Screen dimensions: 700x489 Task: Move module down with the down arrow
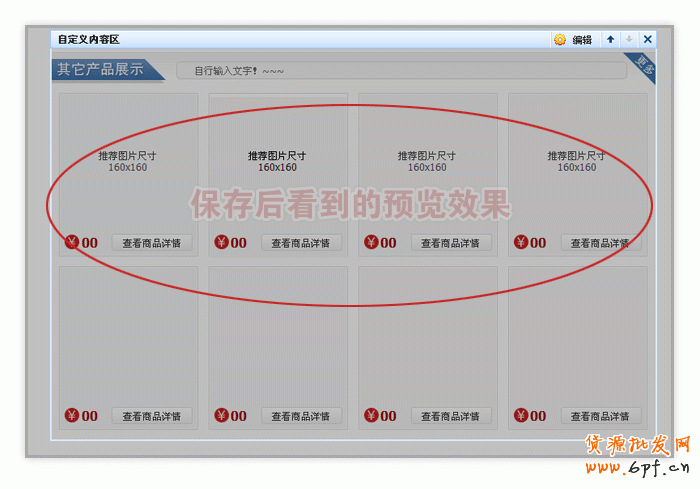point(629,40)
